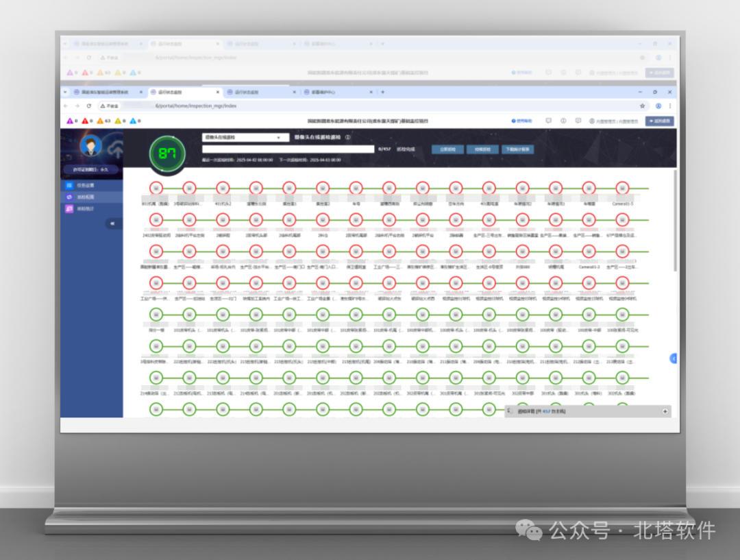Click the yellow alert triangle icon
740x560 pixels.
pyautogui.click(x=118, y=121)
